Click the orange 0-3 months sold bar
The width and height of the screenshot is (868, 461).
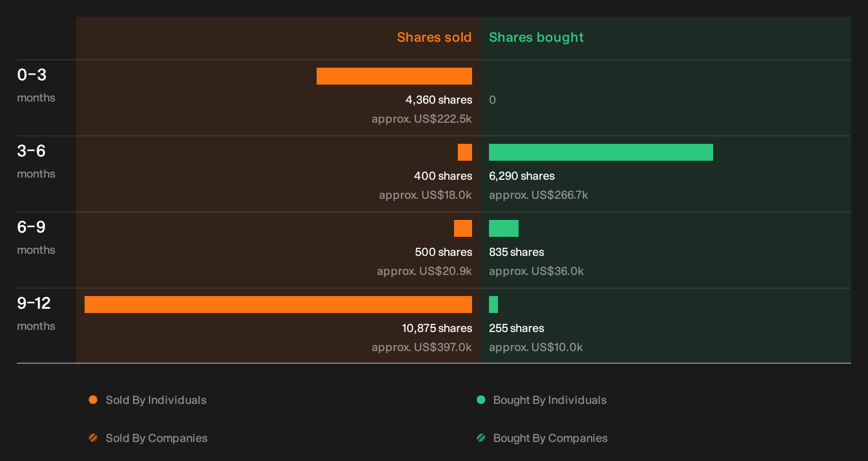coord(394,76)
